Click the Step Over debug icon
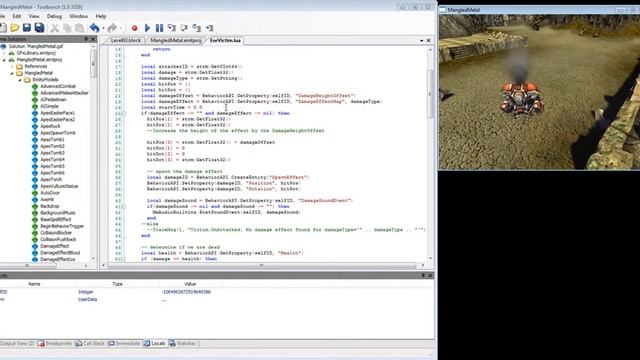This screenshot has width=640, height=360. (184, 28)
